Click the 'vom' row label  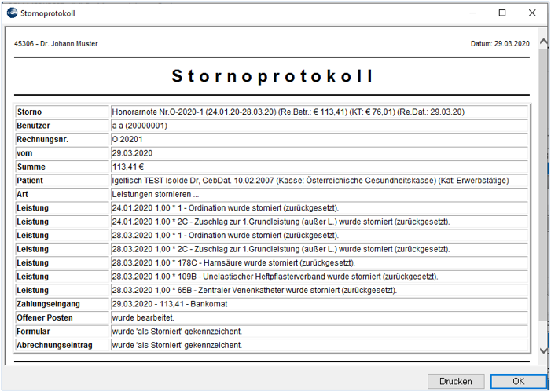point(24,153)
